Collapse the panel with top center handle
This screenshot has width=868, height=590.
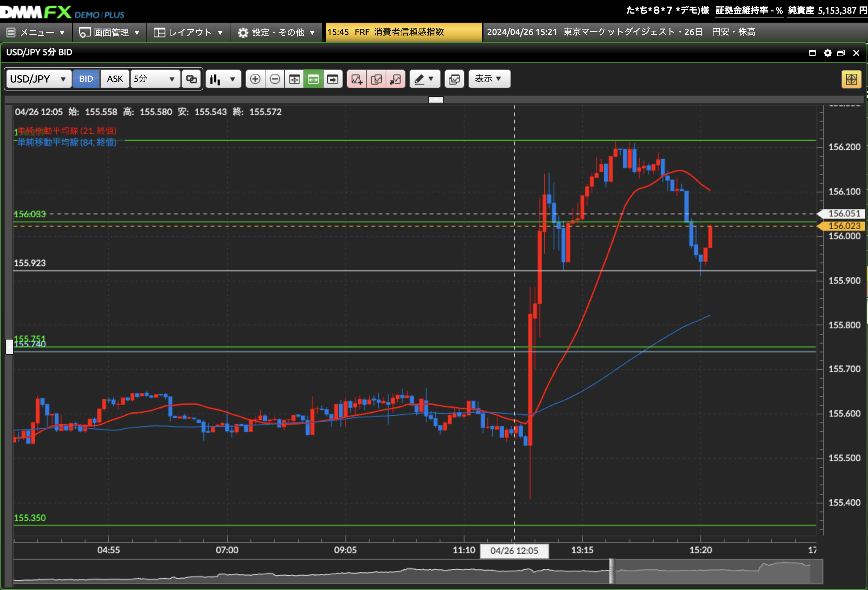coord(436,99)
